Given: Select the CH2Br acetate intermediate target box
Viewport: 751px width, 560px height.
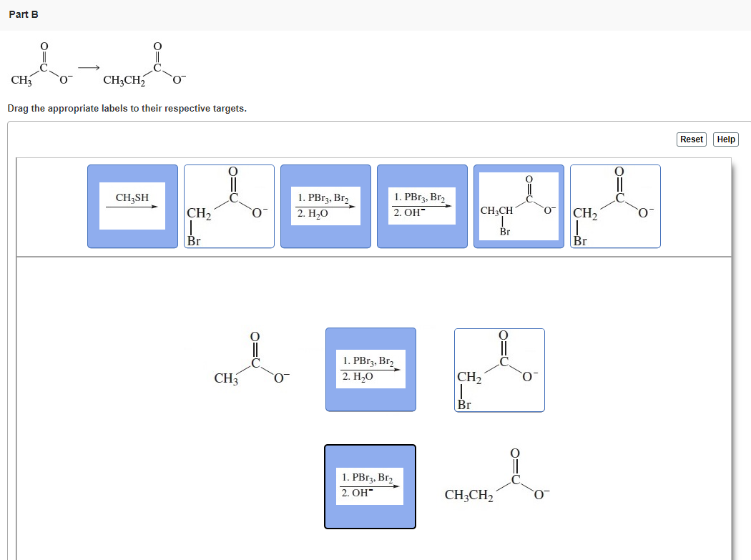Looking at the screenshot, I should point(499,370).
